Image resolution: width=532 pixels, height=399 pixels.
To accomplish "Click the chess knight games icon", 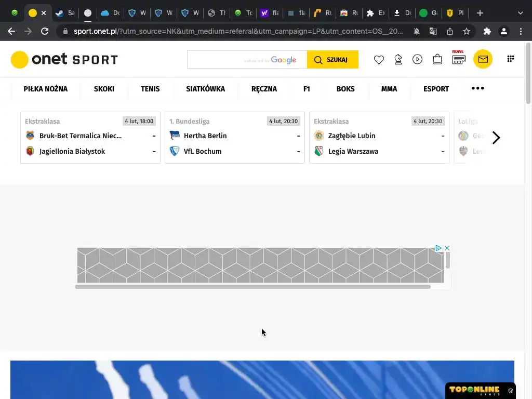I will click(x=398, y=60).
